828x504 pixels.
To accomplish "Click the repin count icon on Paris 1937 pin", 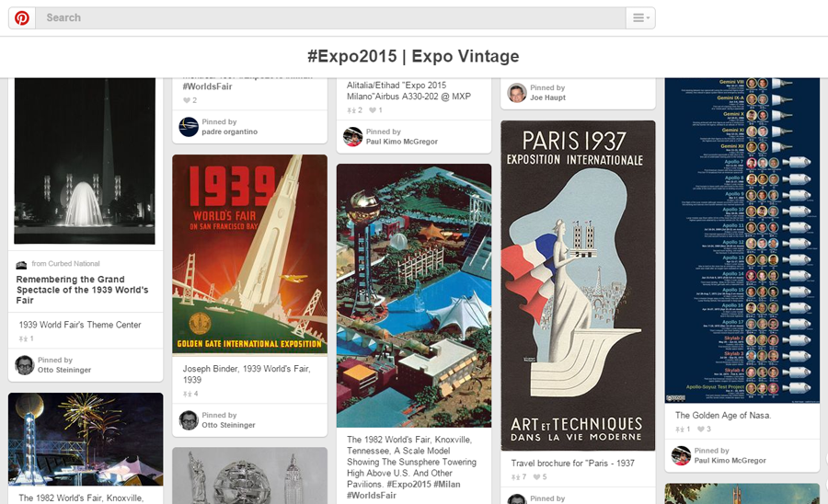I will click(515, 477).
